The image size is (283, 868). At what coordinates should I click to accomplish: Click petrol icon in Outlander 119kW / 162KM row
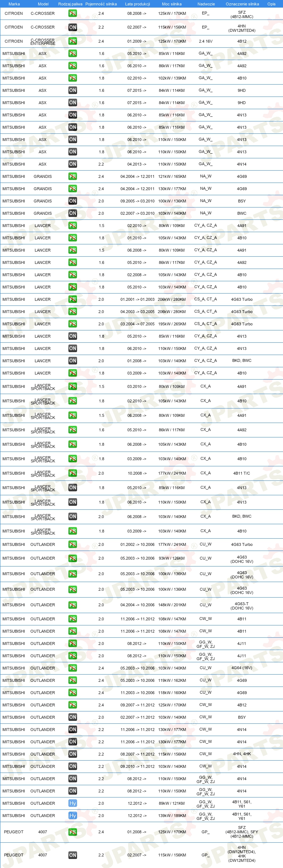tap(72, 680)
